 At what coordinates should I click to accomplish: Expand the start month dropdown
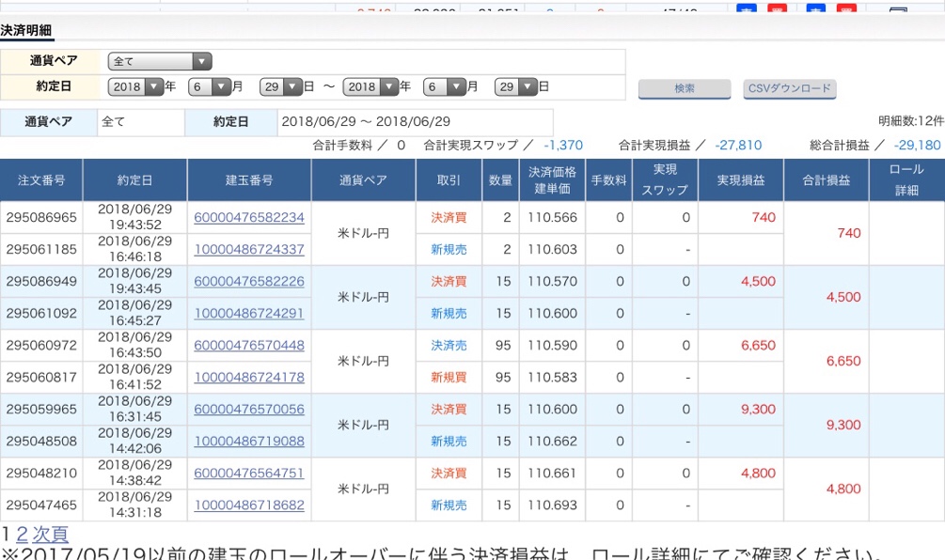(x=210, y=86)
